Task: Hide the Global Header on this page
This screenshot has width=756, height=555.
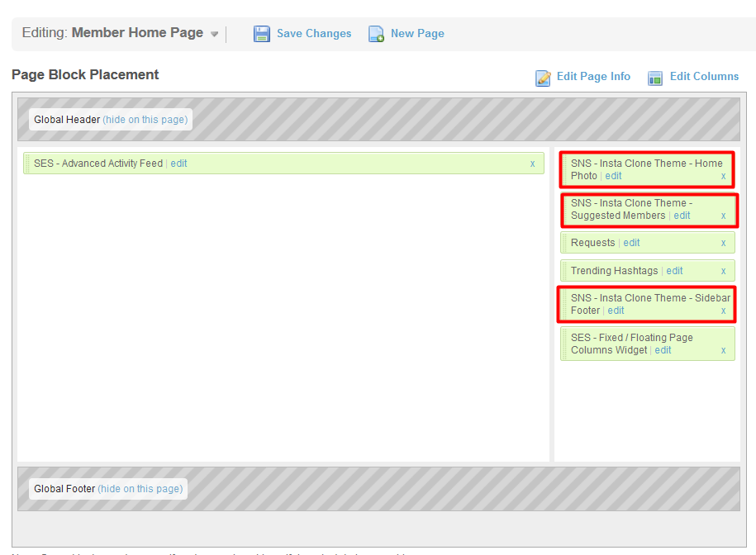Action: 145,120
